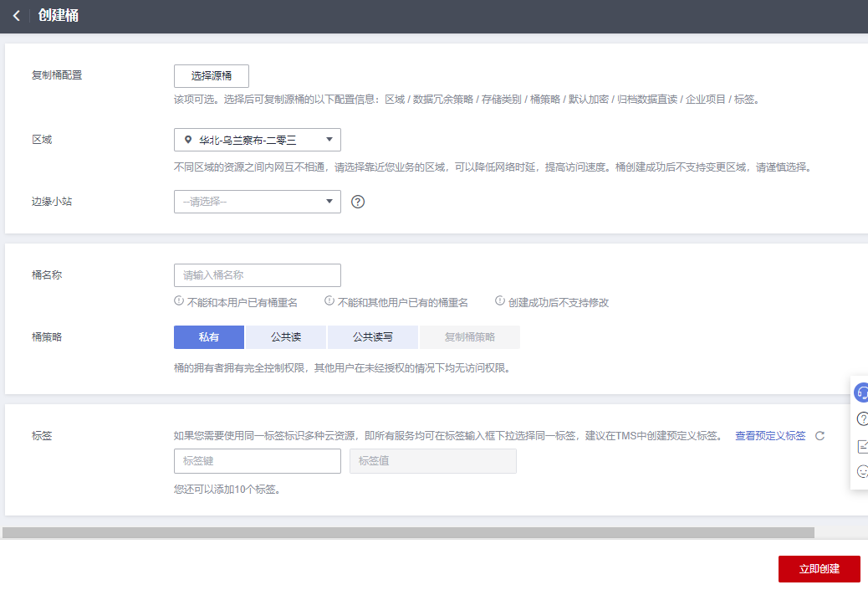This screenshot has height=590, width=868.
Task: Expand the 边缘小站 dropdown list
Action: tap(257, 202)
